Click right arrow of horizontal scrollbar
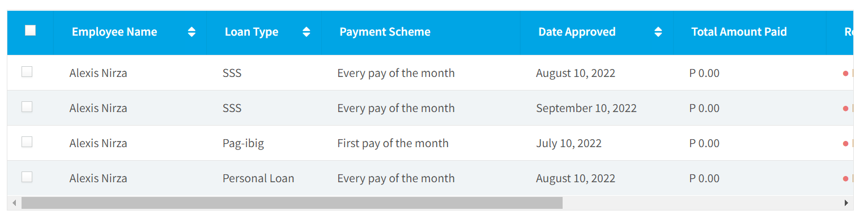The image size is (868, 219). pyautogui.click(x=846, y=203)
